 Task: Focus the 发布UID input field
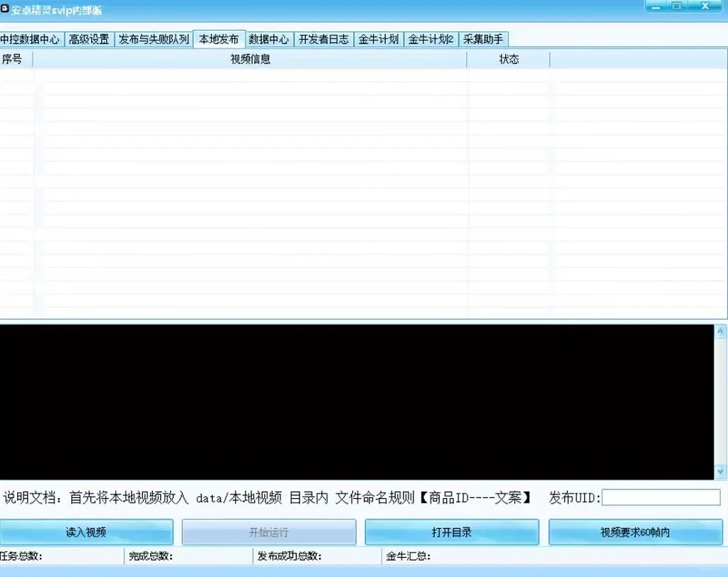click(661, 497)
